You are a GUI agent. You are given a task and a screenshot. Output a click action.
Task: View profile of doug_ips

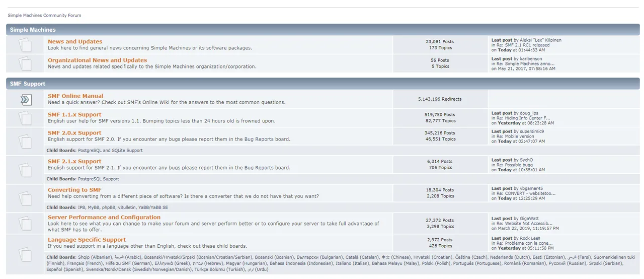529,113
